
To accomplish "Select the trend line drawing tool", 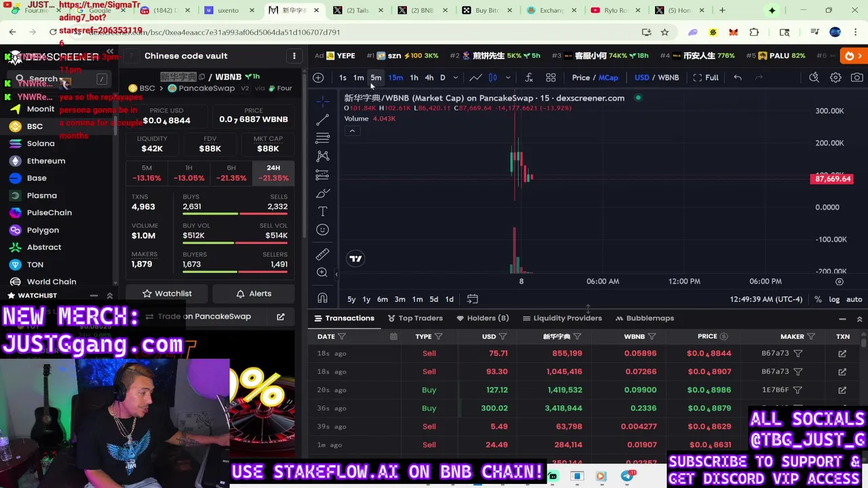I will tap(323, 120).
